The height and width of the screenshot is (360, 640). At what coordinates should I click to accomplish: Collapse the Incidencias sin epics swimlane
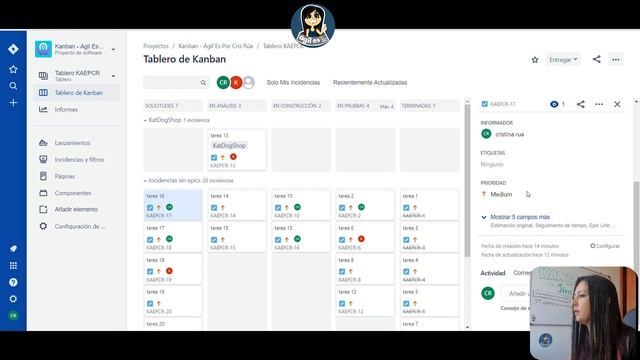pyautogui.click(x=145, y=180)
